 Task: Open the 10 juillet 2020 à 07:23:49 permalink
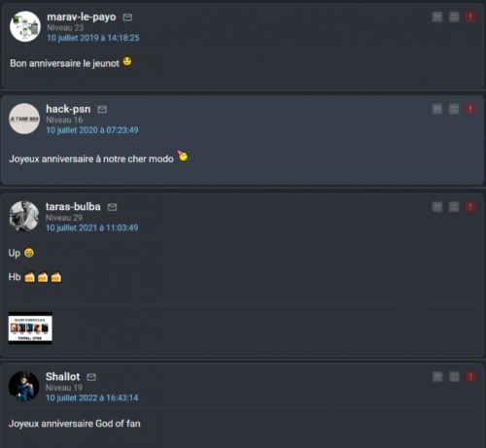[x=92, y=130]
